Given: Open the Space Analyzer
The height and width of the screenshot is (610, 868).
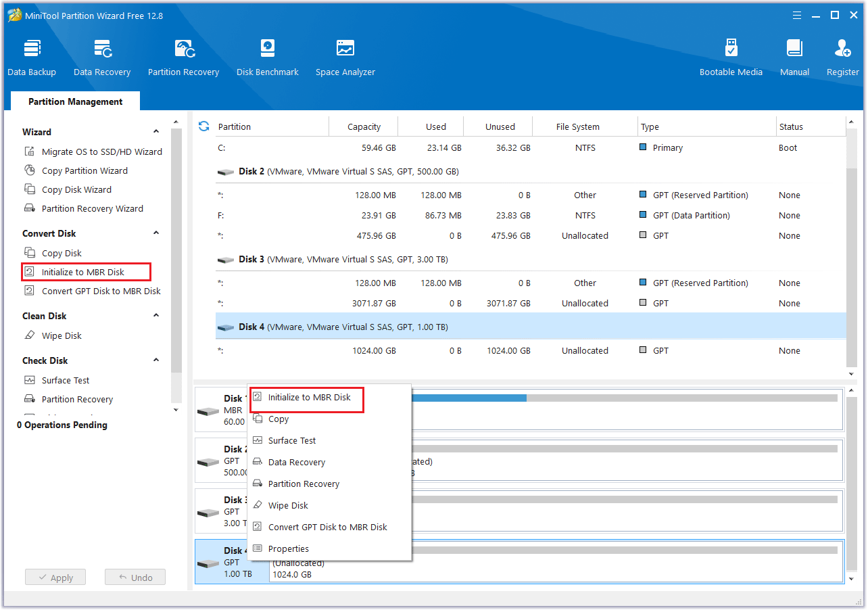Looking at the screenshot, I should [345, 57].
